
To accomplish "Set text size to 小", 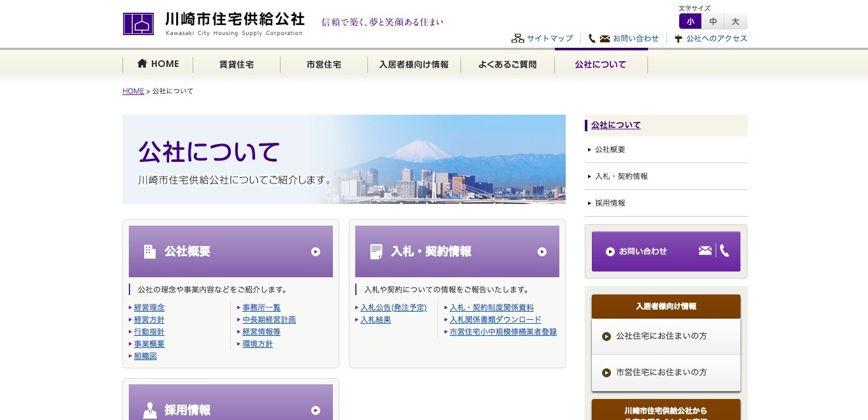I will 690,22.
